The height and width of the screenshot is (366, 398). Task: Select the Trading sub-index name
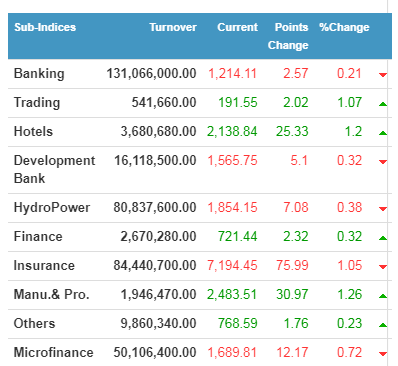click(x=37, y=103)
